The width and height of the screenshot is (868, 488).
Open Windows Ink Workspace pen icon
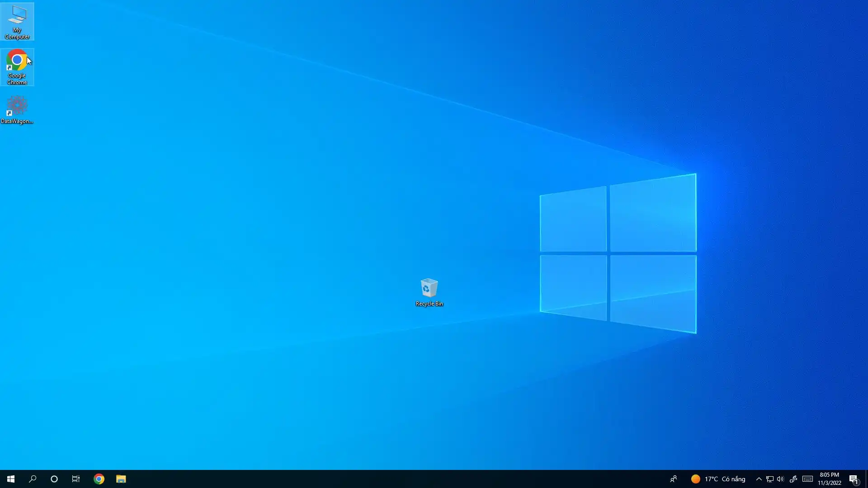(x=793, y=479)
